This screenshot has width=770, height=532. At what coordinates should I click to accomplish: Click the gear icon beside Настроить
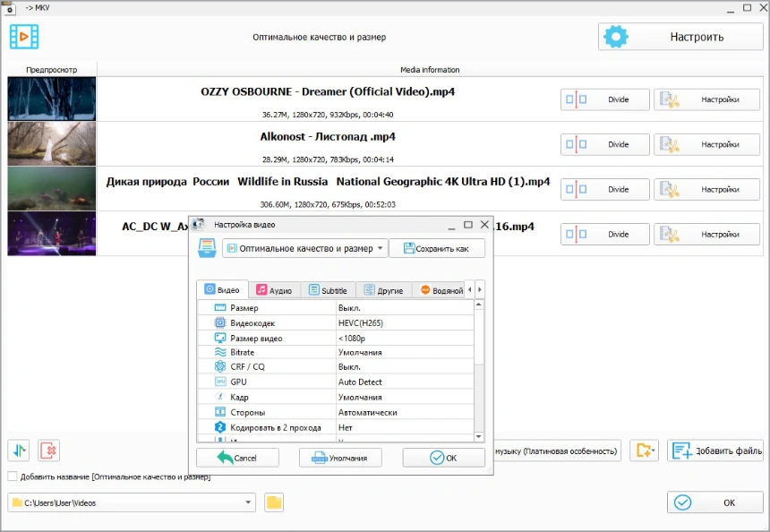click(x=616, y=37)
